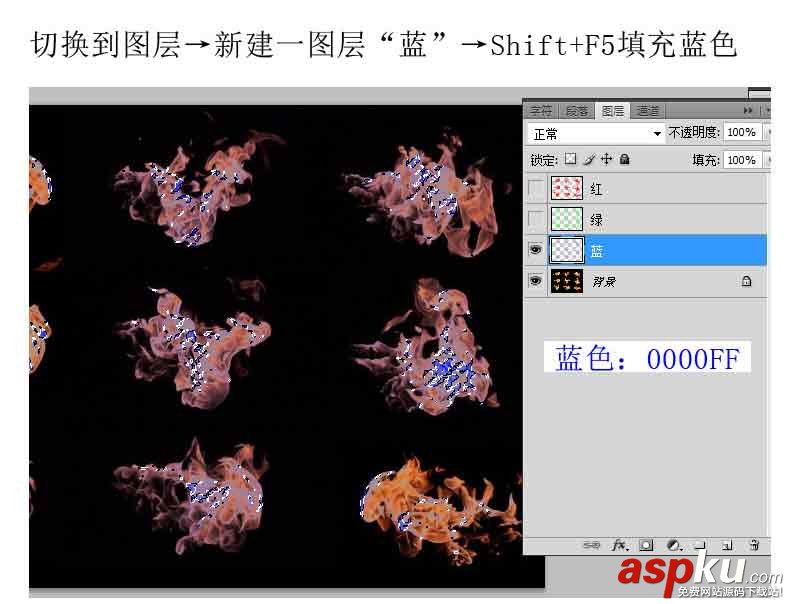The width and height of the screenshot is (788, 604).
Task: Hide the 背景 layer
Action: click(x=536, y=280)
